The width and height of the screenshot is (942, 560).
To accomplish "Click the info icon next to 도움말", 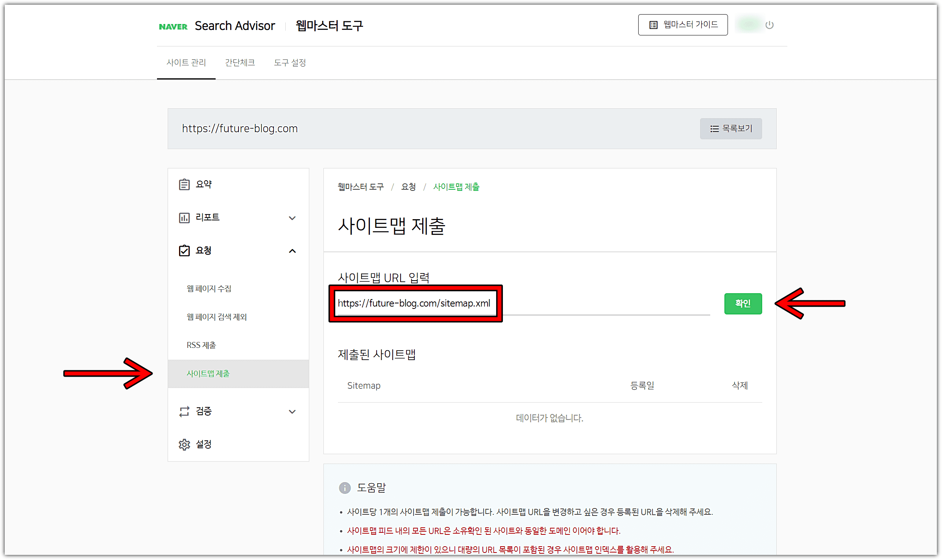I will (345, 488).
